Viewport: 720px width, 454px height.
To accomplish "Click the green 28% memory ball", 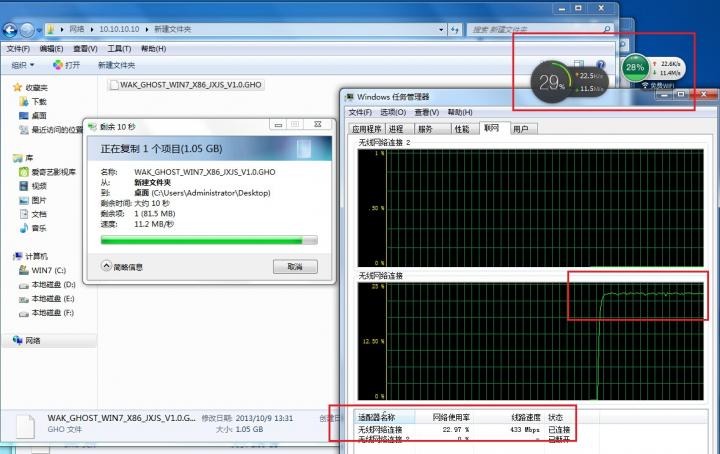I will (635, 67).
